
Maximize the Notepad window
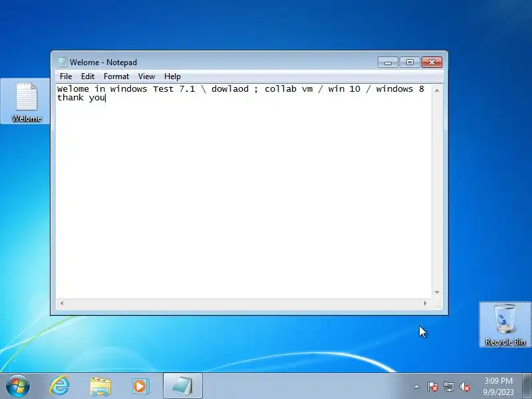[x=410, y=62]
